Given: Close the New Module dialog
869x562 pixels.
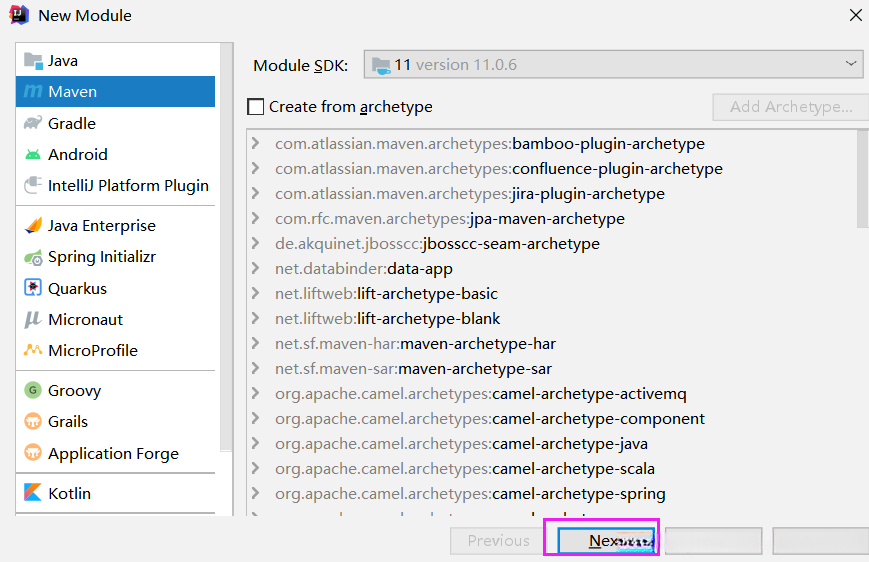Looking at the screenshot, I should (856, 15).
